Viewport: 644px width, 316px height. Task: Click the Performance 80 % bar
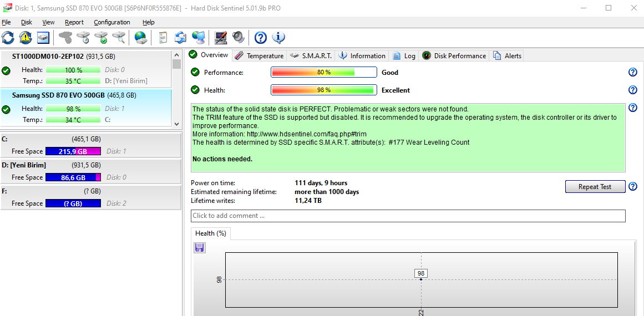323,72
